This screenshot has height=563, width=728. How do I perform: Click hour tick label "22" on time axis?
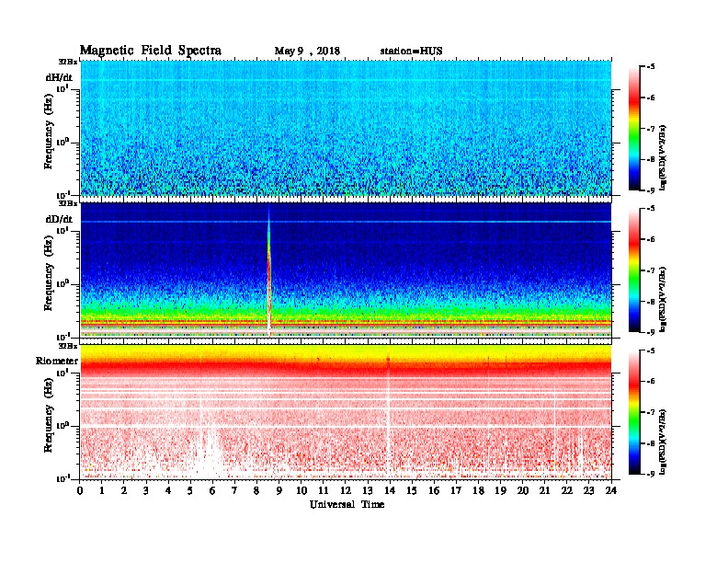pos(567,491)
